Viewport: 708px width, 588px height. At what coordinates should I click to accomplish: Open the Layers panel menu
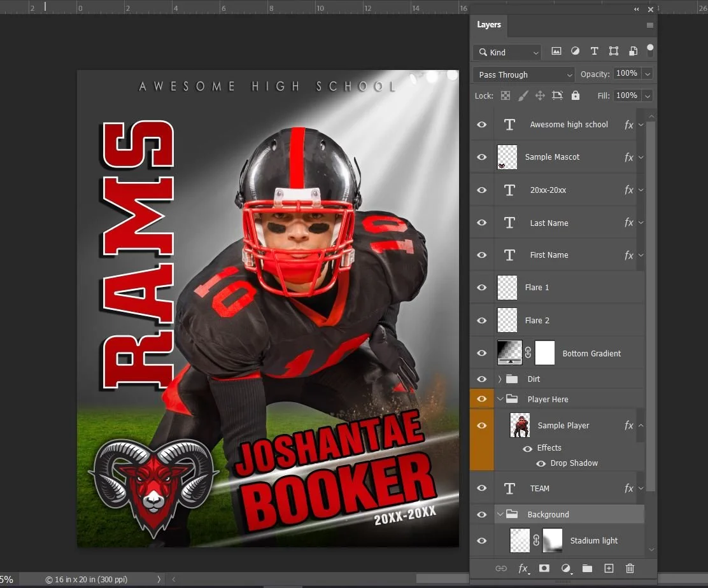click(x=649, y=24)
